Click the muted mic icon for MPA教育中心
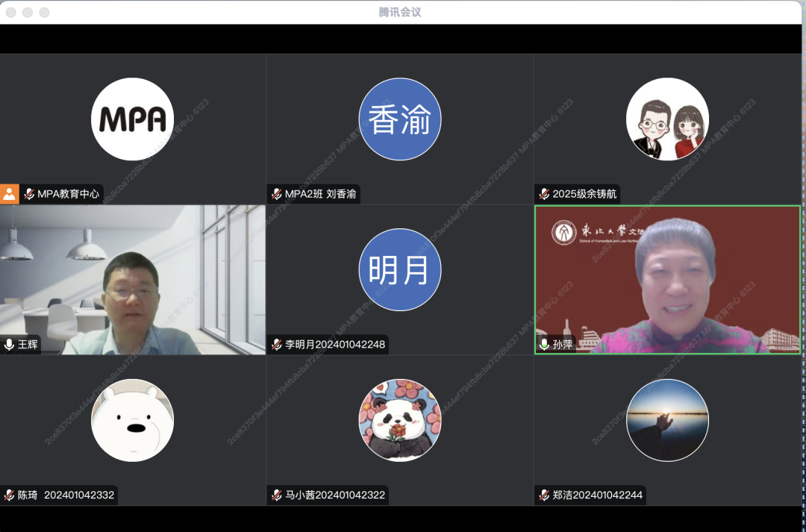The height and width of the screenshot is (532, 806). point(29,194)
